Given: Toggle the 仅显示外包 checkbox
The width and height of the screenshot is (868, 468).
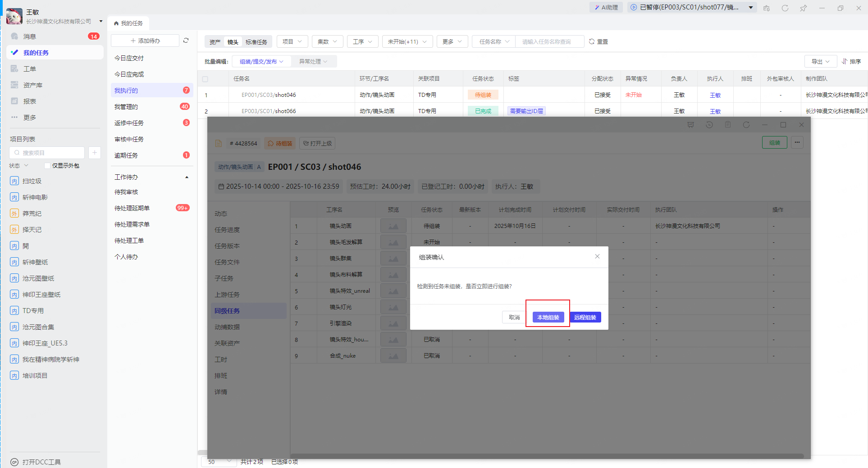Looking at the screenshot, I should point(47,166).
